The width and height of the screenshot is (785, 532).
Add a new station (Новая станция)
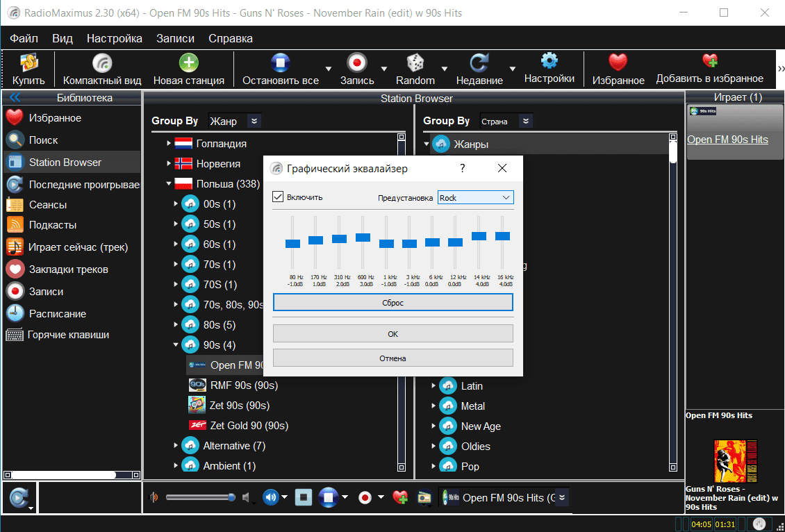tap(189, 70)
